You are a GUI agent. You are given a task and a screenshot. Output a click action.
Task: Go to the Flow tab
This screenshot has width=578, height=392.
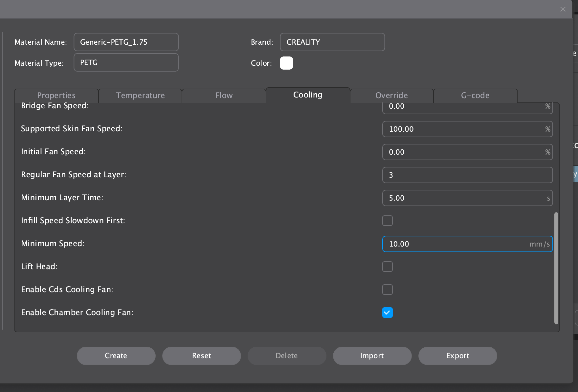tap(224, 96)
